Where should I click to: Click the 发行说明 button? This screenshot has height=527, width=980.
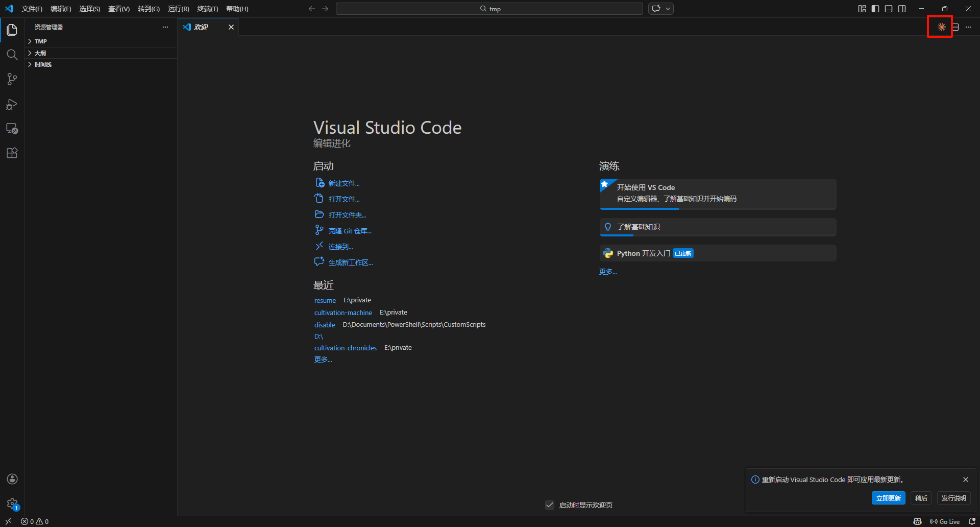point(953,498)
